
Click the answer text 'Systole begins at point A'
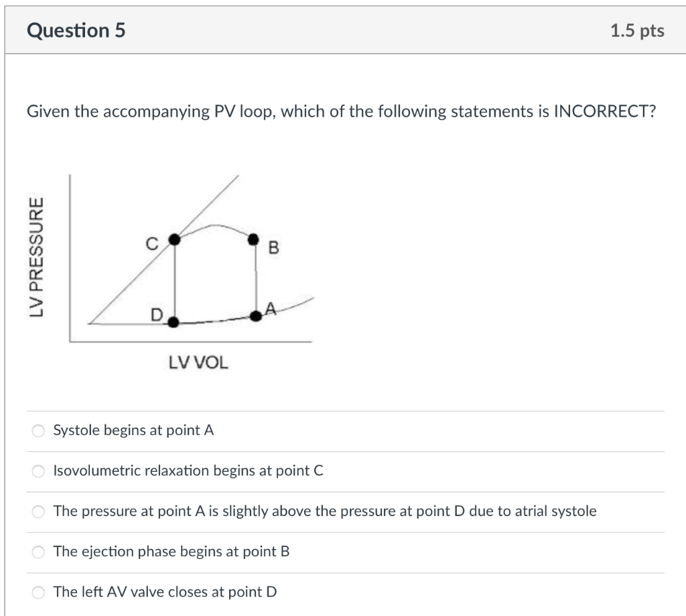pos(133,430)
